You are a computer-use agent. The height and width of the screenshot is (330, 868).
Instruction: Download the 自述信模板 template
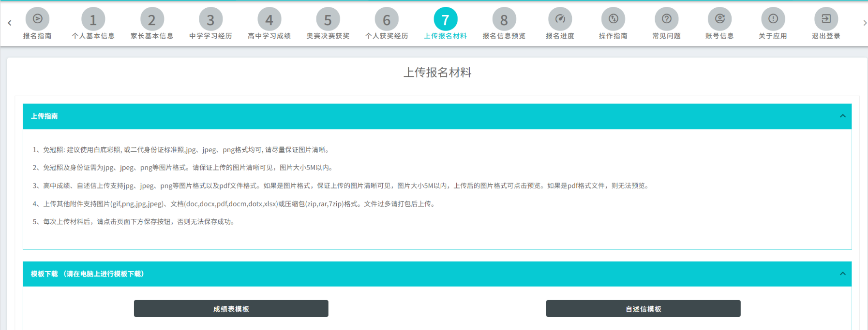click(643, 309)
